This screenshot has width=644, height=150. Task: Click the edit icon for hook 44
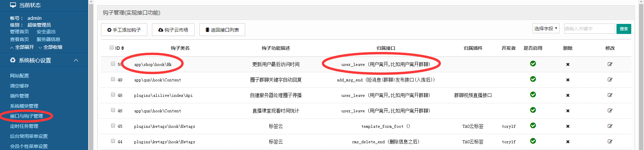(610, 142)
